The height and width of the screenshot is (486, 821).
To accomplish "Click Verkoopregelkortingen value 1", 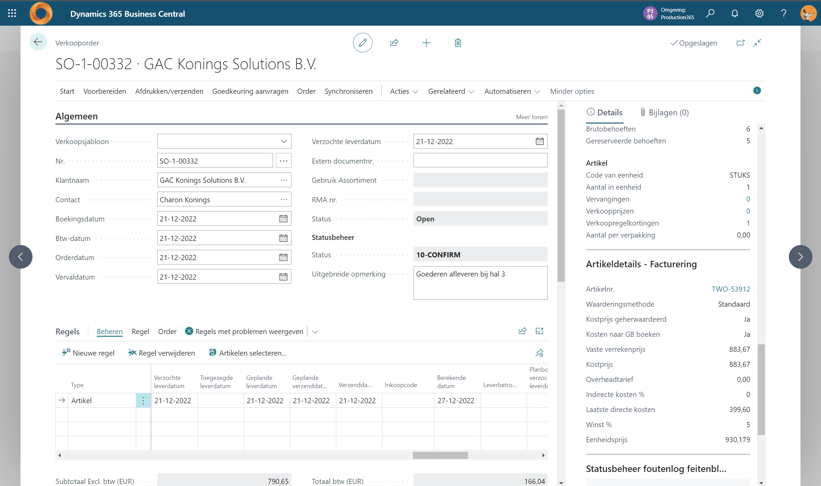I will pyautogui.click(x=748, y=223).
